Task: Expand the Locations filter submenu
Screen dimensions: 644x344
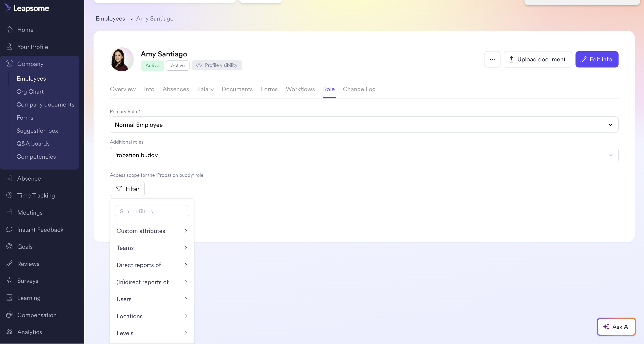Action: tap(152, 316)
